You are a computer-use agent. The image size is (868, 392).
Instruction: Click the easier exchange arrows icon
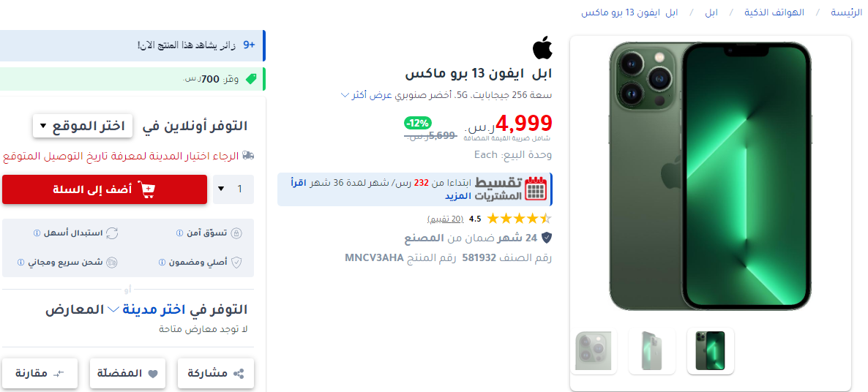coord(112,233)
